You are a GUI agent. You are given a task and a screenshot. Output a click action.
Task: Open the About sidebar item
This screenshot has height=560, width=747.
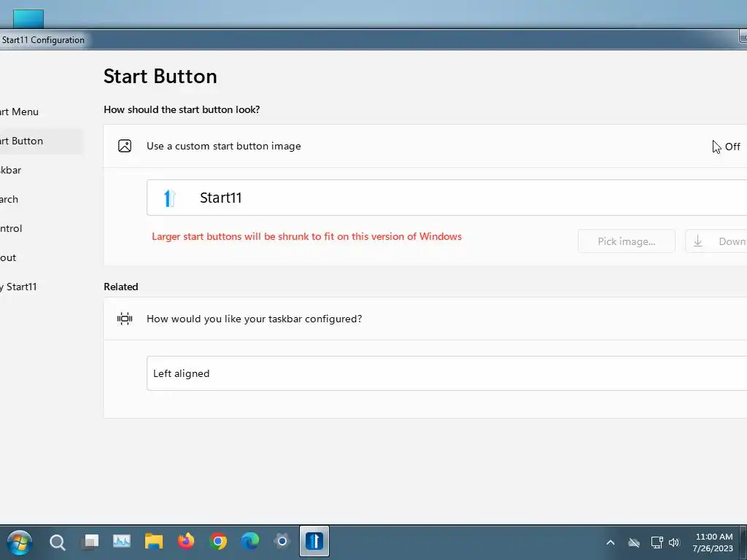(x=8, y=257)
